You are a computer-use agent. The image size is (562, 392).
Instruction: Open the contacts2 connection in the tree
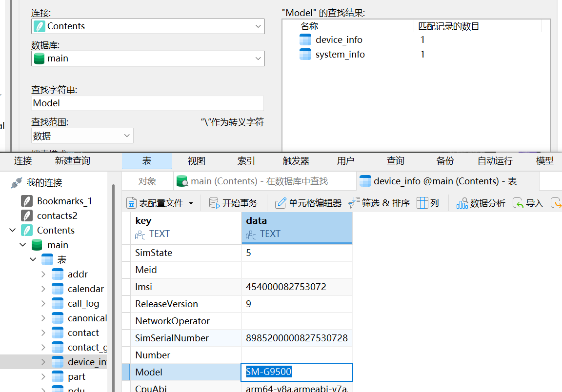(x=57, y=216)
